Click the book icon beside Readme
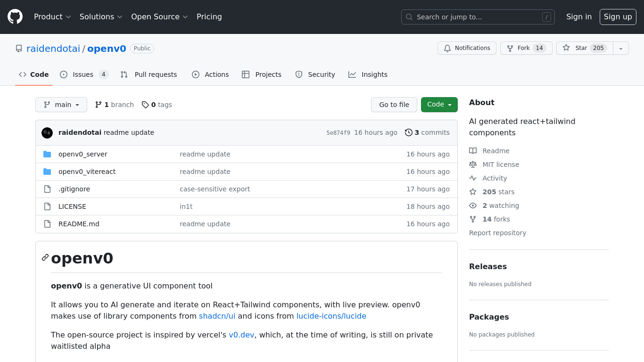Screen dimensions: 644x362 tap(473, 151)
